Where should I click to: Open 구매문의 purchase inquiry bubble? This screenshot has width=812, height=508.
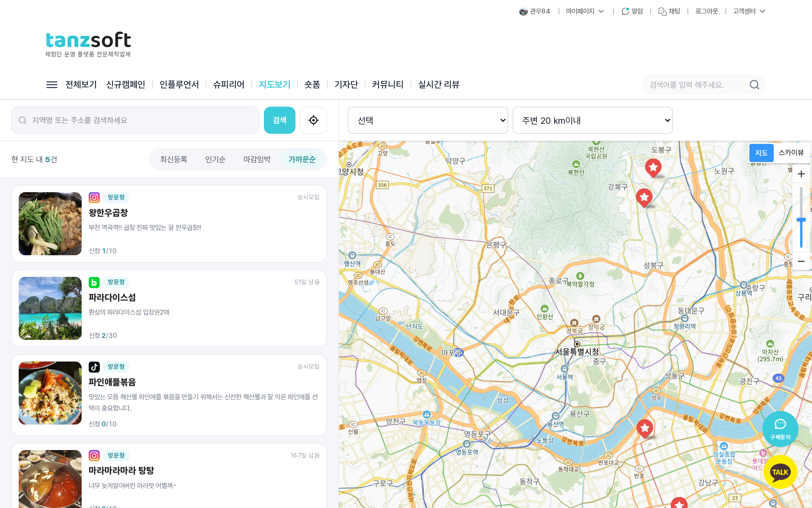click(780, 429)
